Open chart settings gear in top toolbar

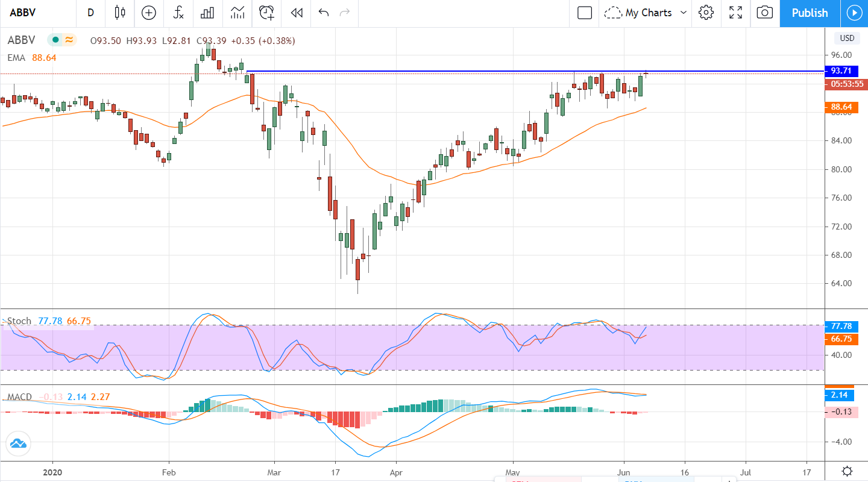click(706, 13)
